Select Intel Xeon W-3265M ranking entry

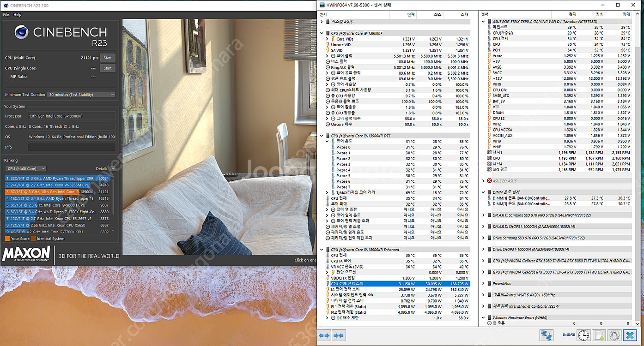[x=58, y=185]
